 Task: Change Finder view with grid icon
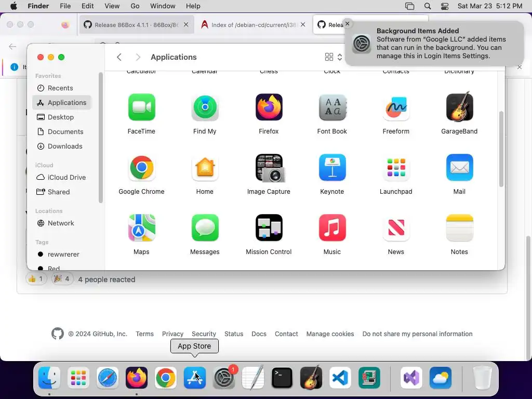(x=329, y=57)
